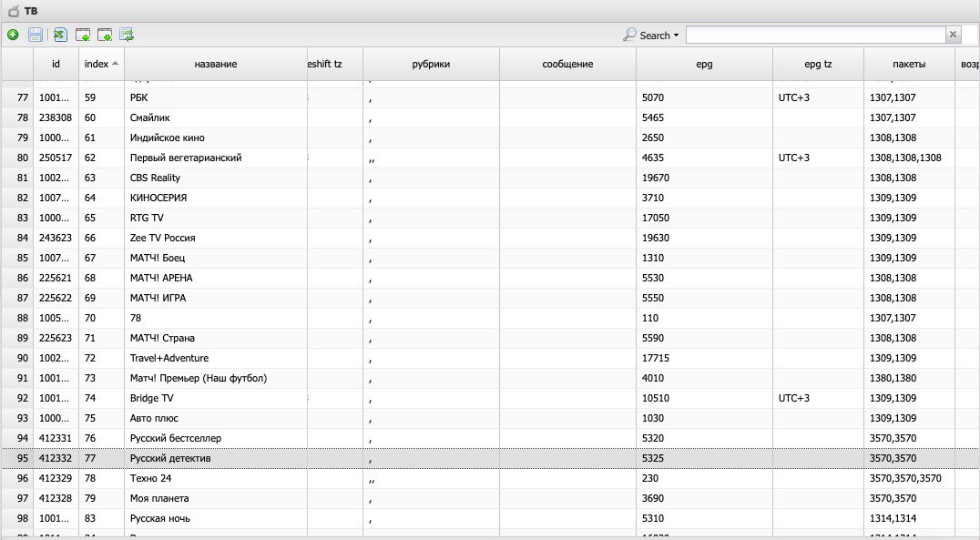Click id cell 412331
The height and width of the screenshot is (540, 980).
coord(55,437)
